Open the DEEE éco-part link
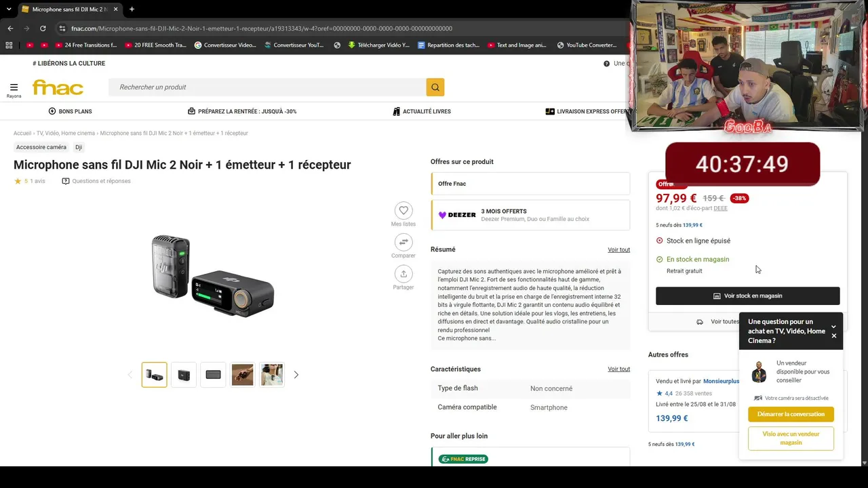The image size is (868, 488). pyautogui.click(x=720, y=208)
